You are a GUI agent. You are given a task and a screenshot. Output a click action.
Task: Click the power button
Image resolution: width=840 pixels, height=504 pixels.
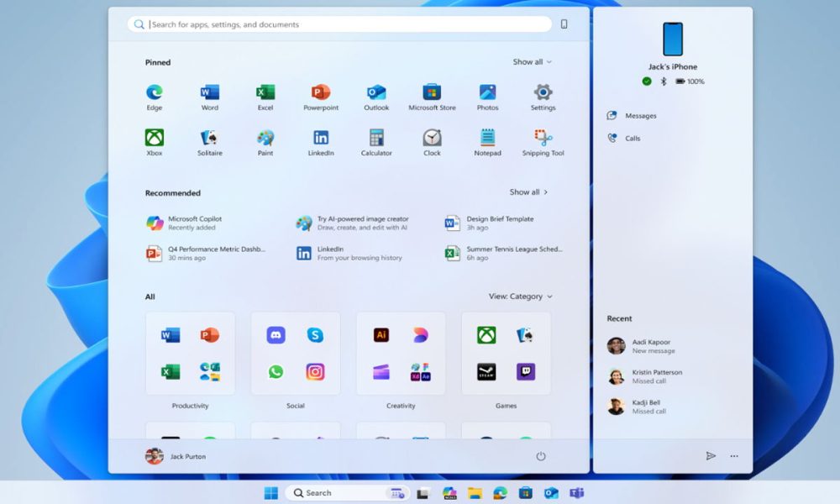541,456
